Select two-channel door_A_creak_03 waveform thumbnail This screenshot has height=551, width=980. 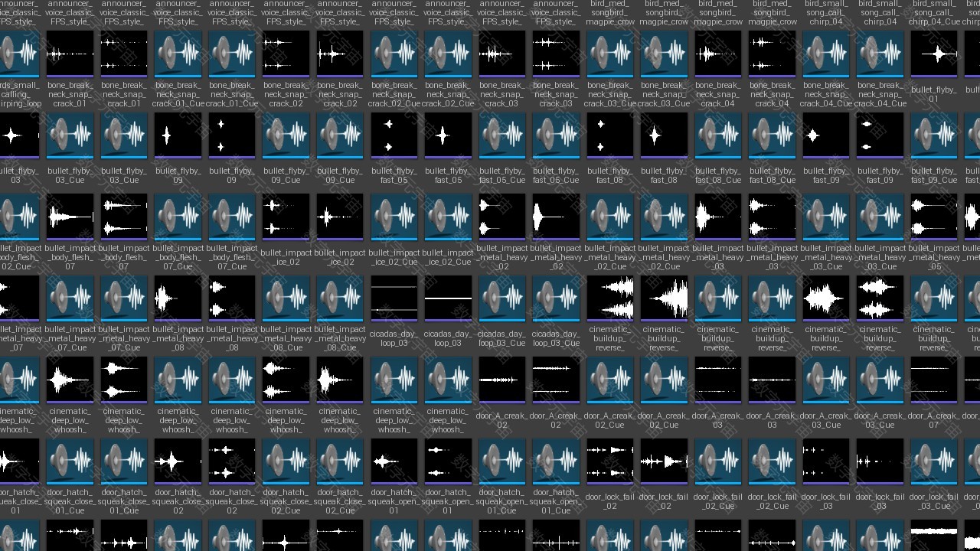[717, 380]
